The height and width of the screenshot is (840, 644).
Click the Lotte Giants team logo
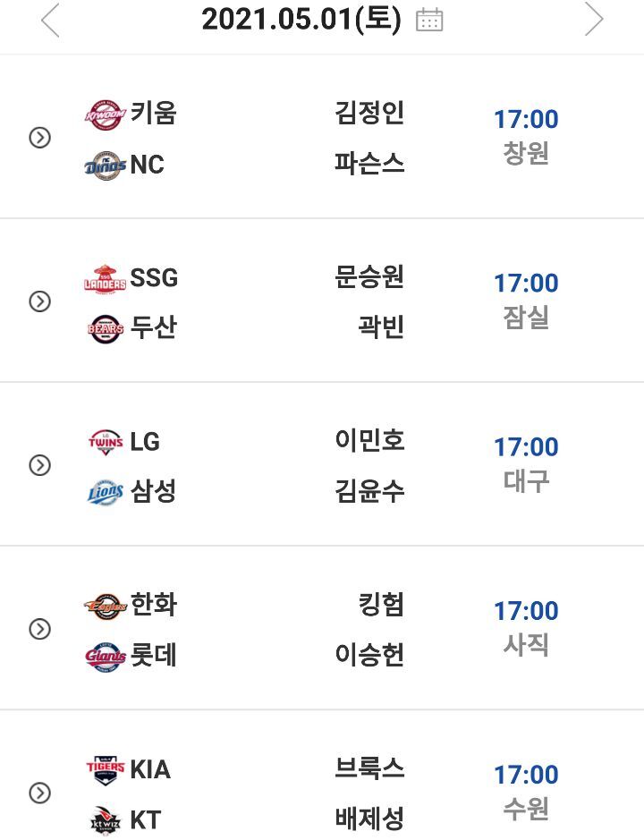pyautogui.click(x=106, y=657)
